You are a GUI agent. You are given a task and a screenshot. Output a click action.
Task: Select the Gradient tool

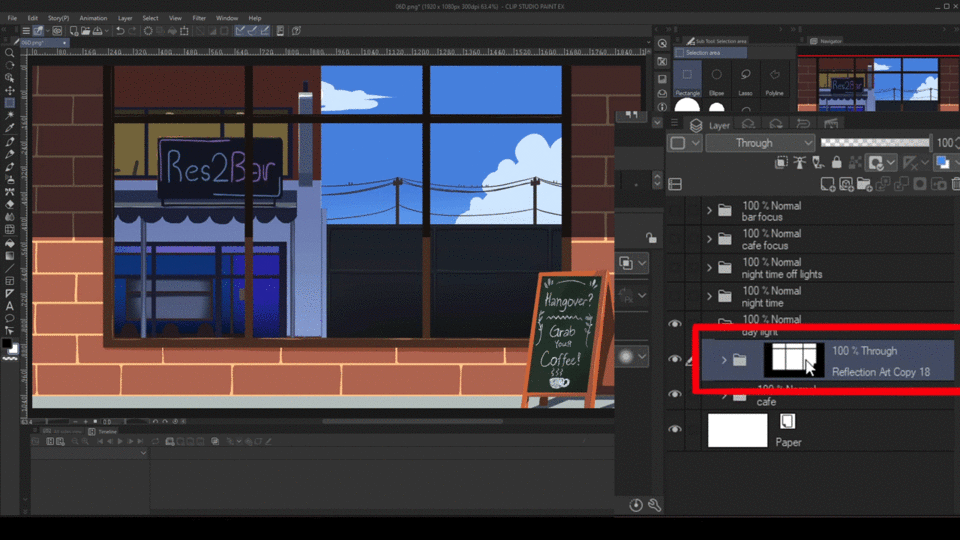(x=10, y=255)
